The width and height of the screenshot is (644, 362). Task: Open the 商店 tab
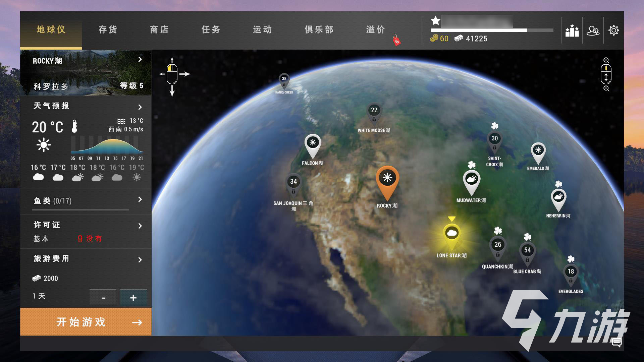[x=159, y=30]
